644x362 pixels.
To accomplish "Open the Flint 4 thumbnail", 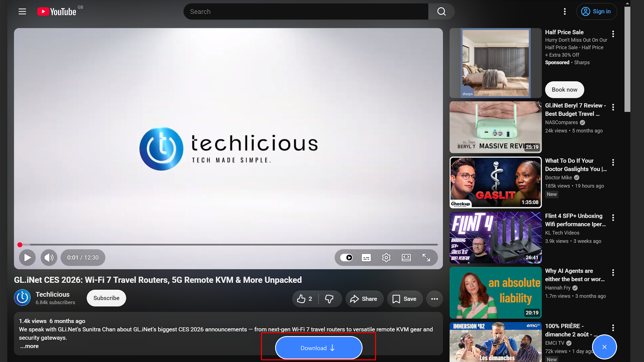I will coord(495,237).
